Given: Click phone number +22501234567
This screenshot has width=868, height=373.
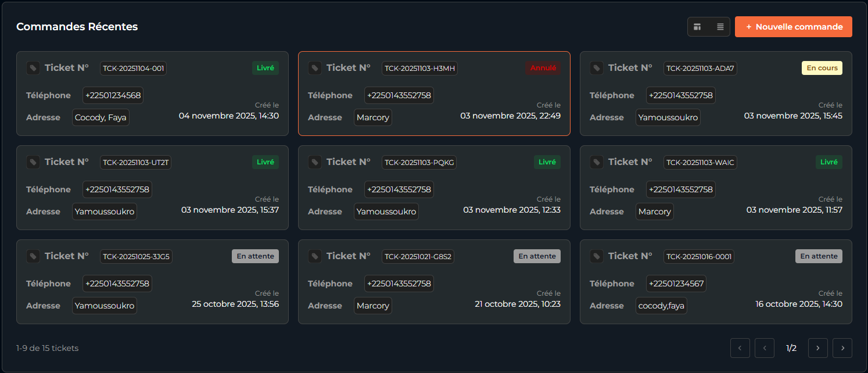Looking at the screenshot, I should tap(676, 284).
